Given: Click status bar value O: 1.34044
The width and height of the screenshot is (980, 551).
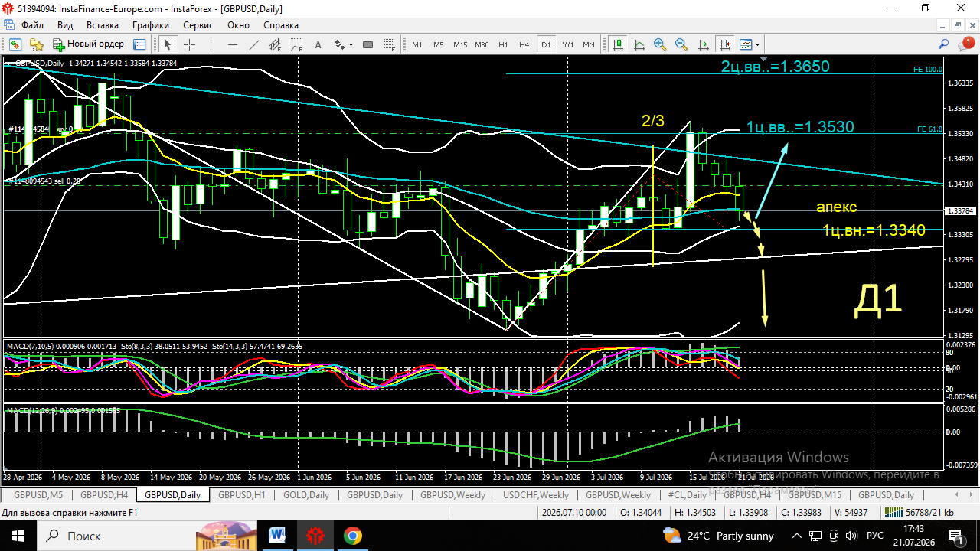Looking at the screenshot, I should pos(640,513).
